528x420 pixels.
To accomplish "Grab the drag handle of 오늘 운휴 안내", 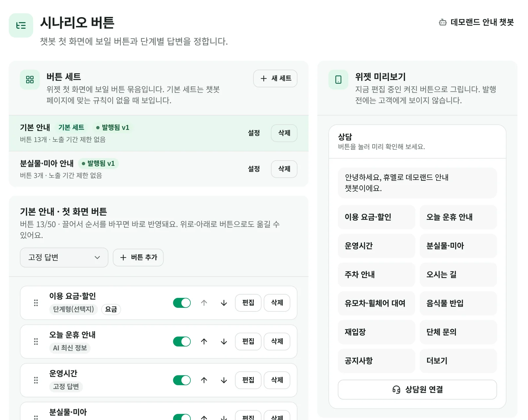I will (36, 341).
